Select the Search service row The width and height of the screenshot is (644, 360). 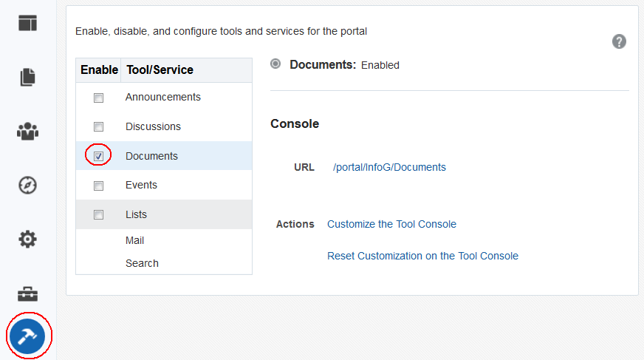tap(142, 263)
